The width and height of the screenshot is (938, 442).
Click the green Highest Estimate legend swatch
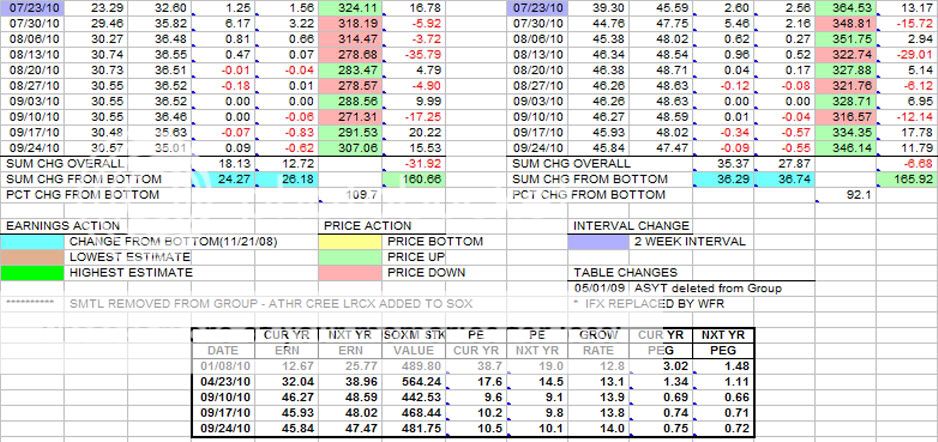pyautogui.click(x=32, y=272)
